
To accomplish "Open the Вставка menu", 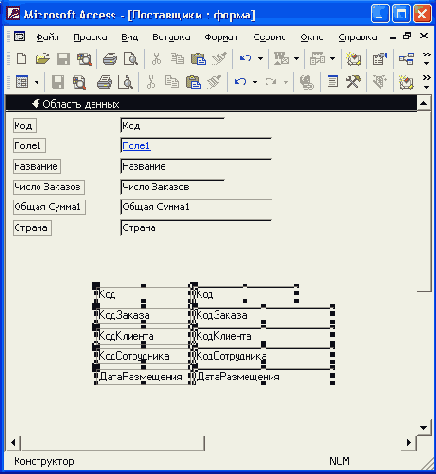I will coord(171,37).
